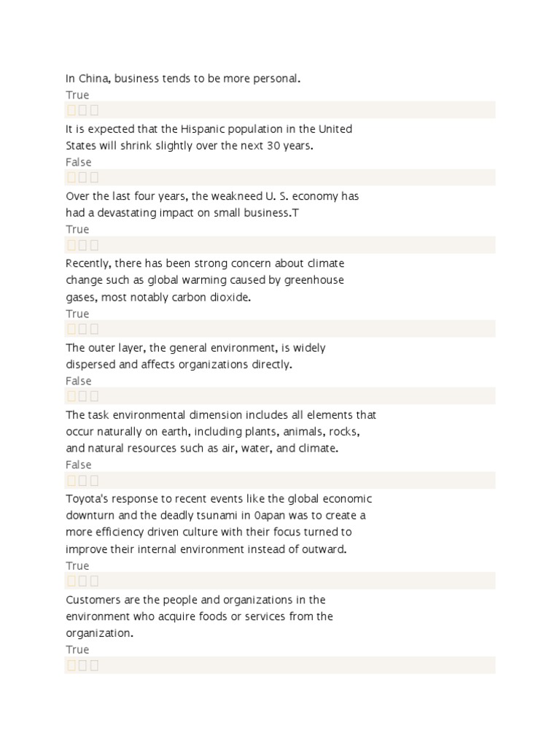Click middle square icon below Hispanic population answer
This screenshot has width=560, height=747.
pos(82,177)
